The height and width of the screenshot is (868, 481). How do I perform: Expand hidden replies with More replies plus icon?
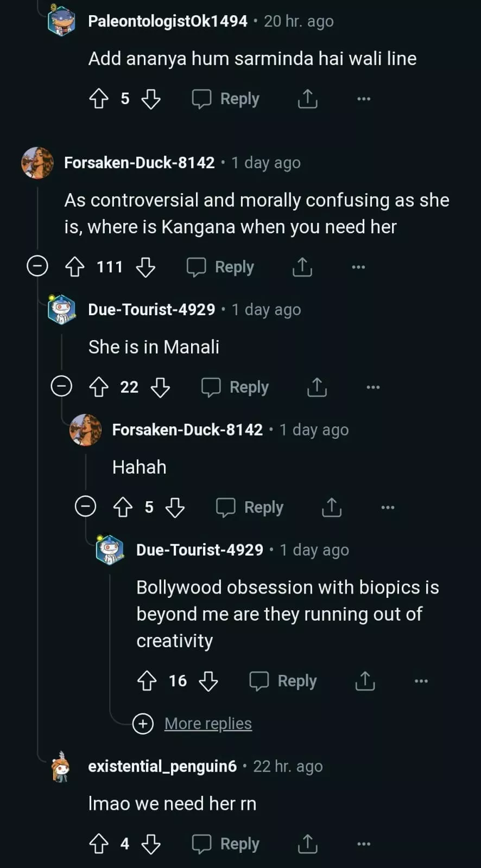[143, 724]
